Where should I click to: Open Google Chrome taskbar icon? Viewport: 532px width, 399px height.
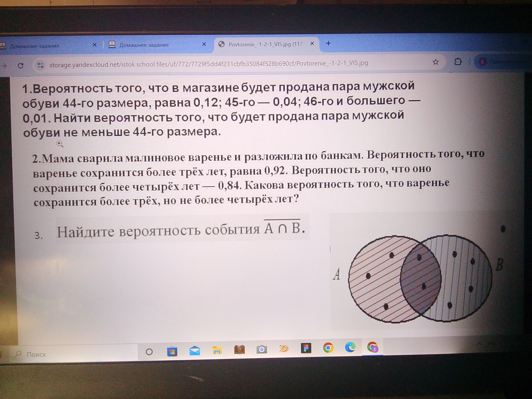click(x=328, y=348)
